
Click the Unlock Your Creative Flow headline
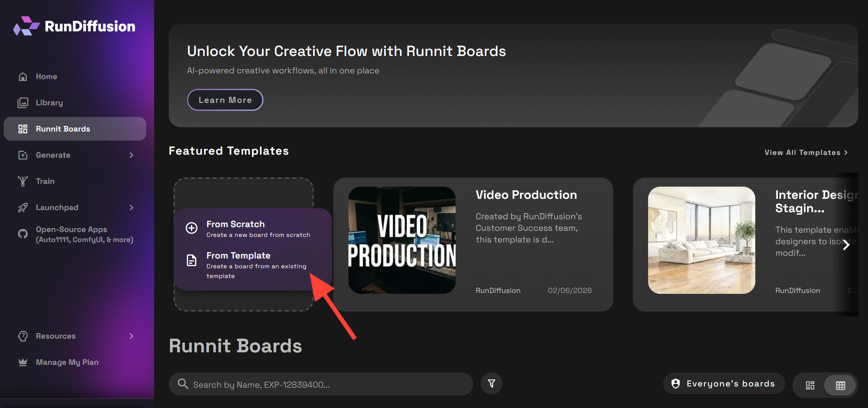point(346,51)
